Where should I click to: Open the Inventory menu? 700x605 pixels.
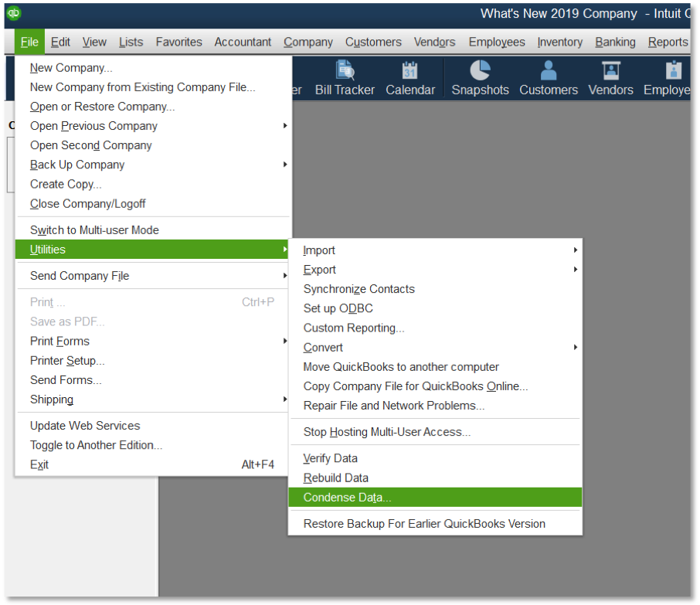click(560, 42)
